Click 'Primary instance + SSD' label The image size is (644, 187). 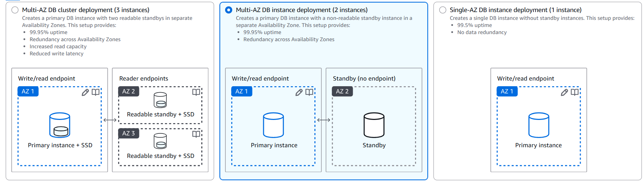[x=60, y=145]
